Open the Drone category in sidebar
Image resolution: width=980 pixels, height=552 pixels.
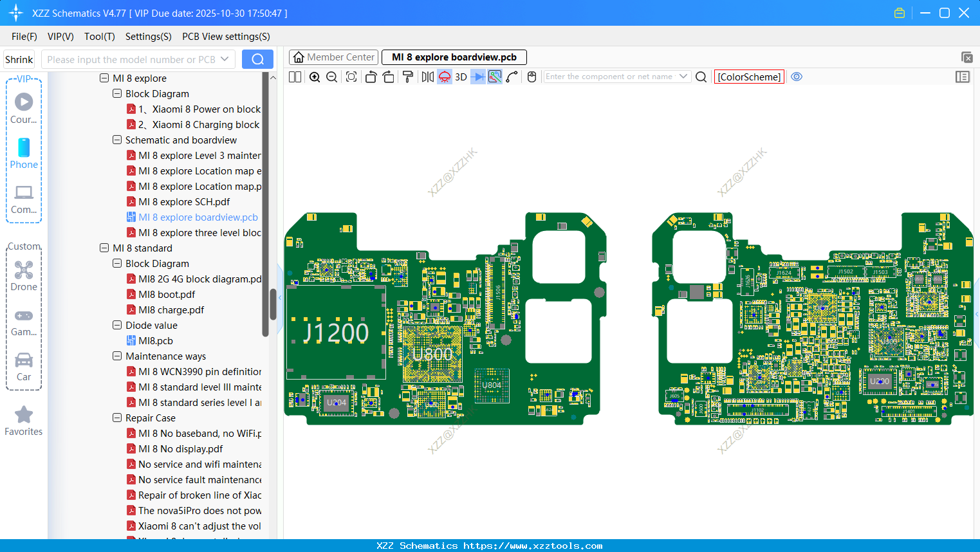tap(24, 275)
